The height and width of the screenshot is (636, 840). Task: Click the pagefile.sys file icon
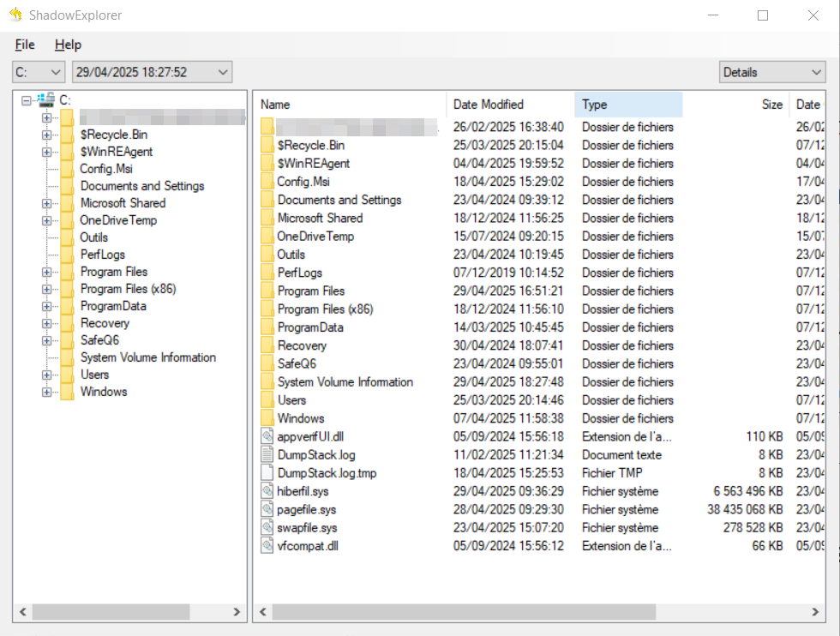click(x=267, y=509)
